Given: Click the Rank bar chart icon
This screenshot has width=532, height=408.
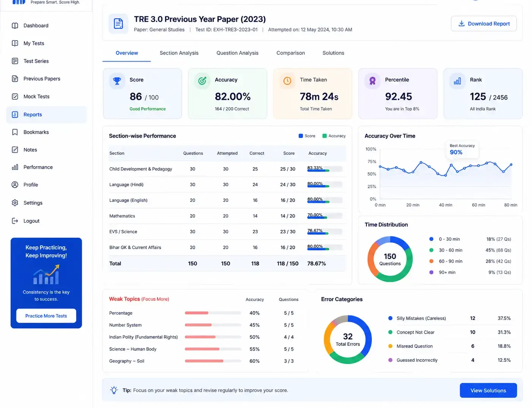Looking at the screenshot, I should point(457,80).
